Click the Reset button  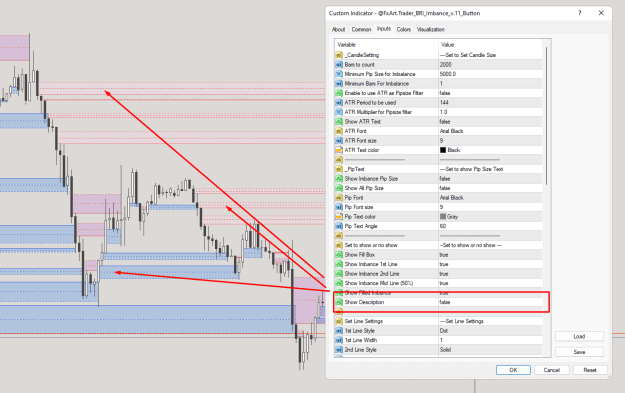point(590,370)
